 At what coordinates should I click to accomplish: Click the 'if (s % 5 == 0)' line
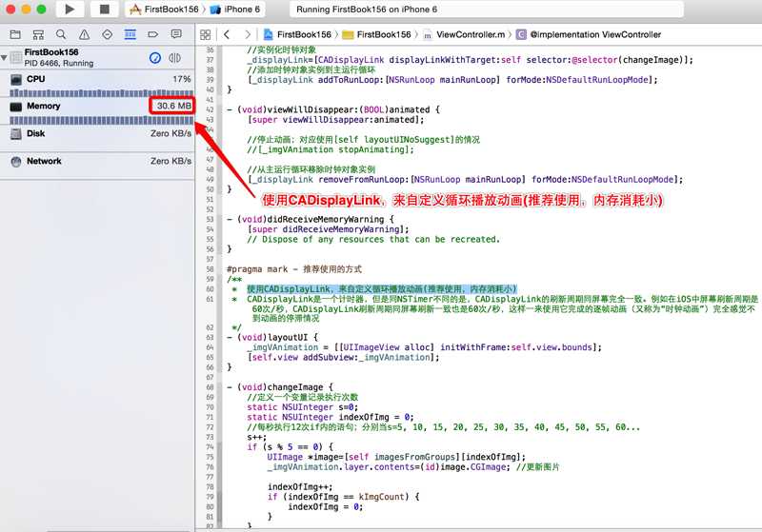pos(291,447)
